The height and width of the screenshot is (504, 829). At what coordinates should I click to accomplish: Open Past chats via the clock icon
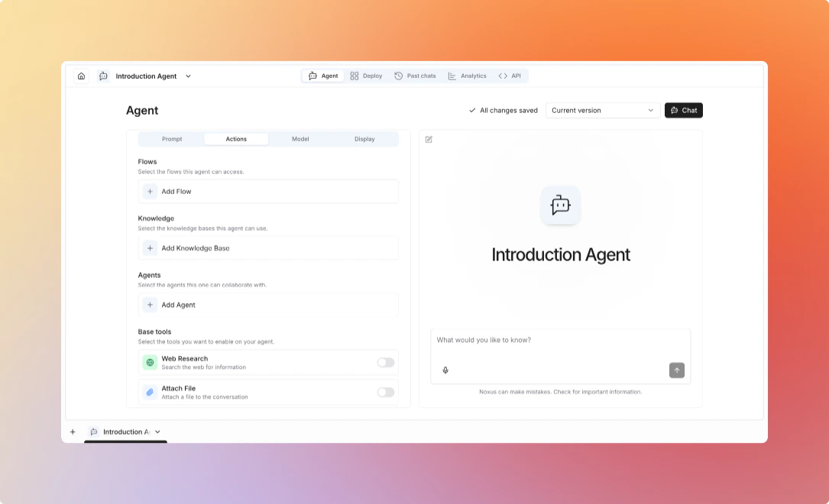coord(398,76)
